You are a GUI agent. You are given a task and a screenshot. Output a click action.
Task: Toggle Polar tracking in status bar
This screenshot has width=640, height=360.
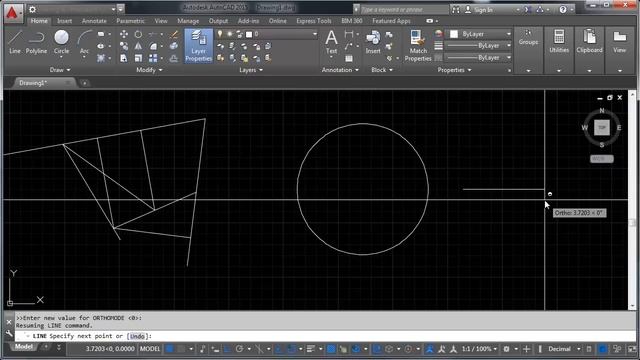[239, 349]
